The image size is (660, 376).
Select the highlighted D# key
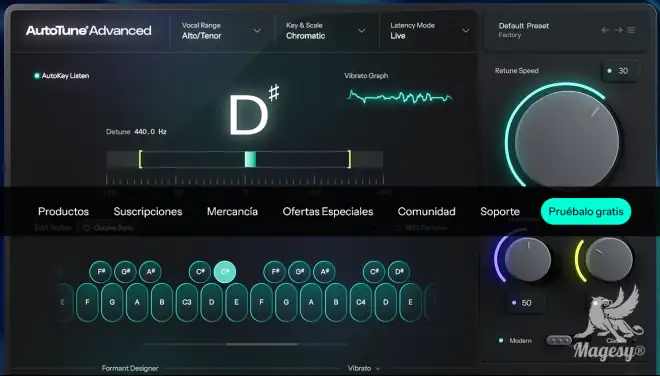(x=225, y=272)
